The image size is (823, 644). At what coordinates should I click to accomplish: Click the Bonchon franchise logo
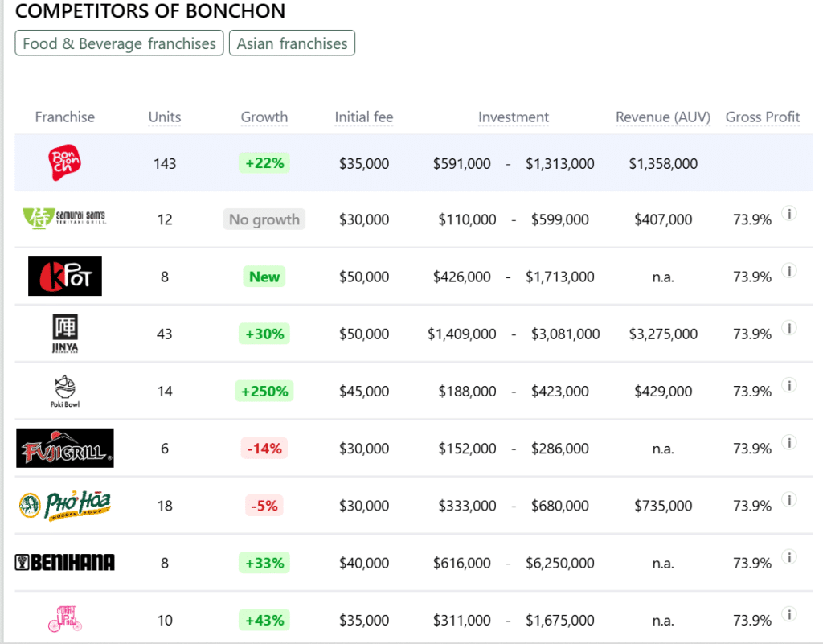pyautogui.click(x=64, y=162)
